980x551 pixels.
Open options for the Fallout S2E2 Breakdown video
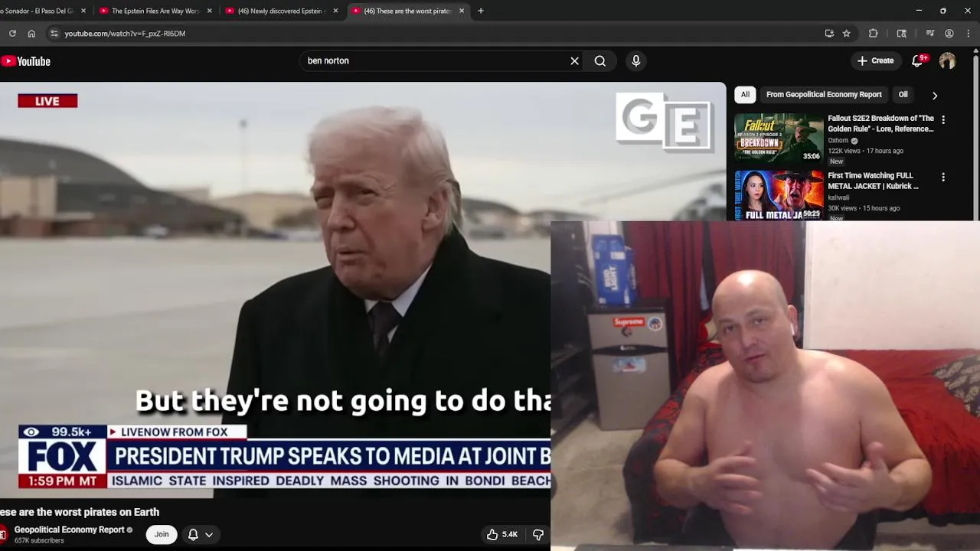[943, 120]
